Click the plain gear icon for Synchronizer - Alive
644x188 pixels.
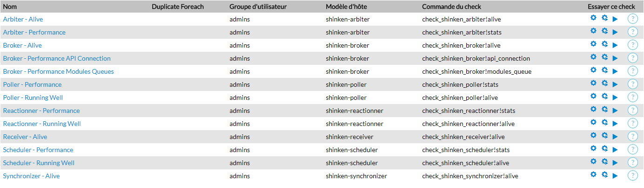coord(593,174)
